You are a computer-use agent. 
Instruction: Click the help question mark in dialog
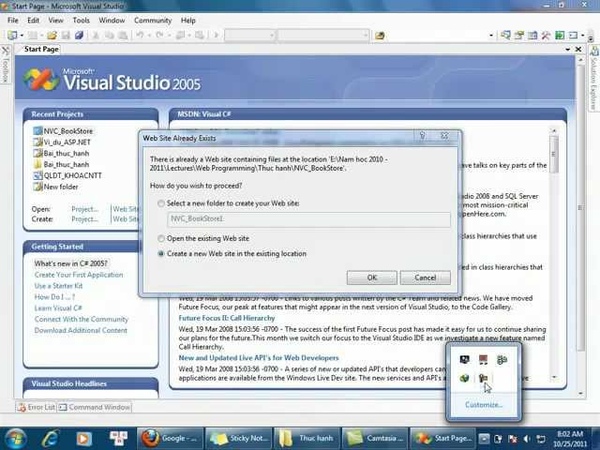pos(422,135)
